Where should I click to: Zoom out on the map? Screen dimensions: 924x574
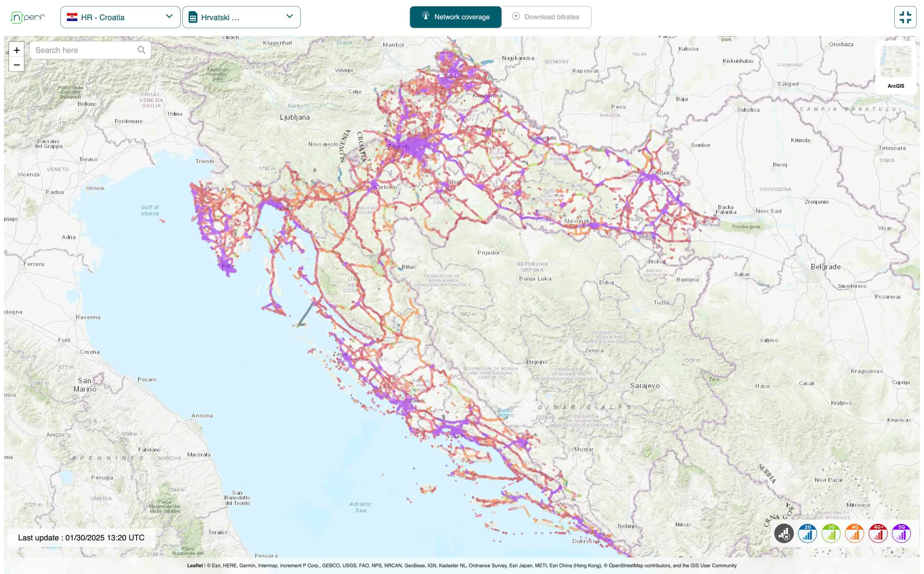17,64
